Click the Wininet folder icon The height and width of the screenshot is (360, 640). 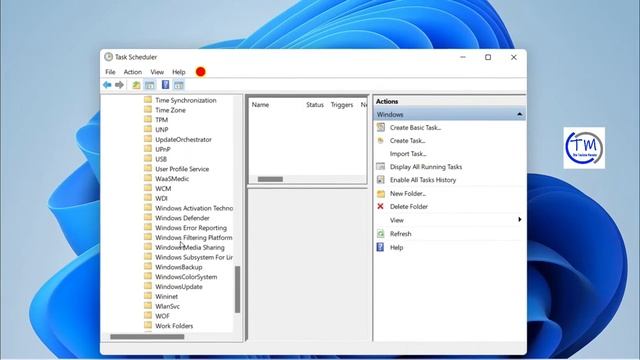(x=148, y=296)
